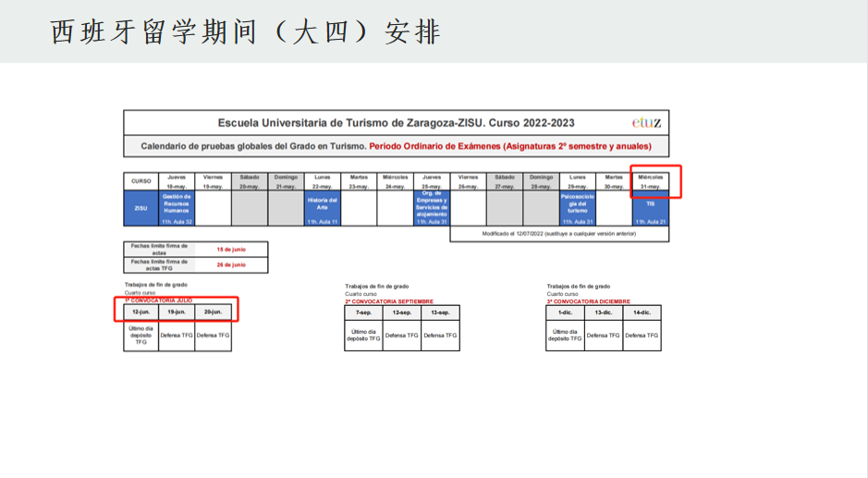The width and height of the screenshot is (868, 478).
Task: Click the Org. de Empresas exam cell
Action: (432, 209)
